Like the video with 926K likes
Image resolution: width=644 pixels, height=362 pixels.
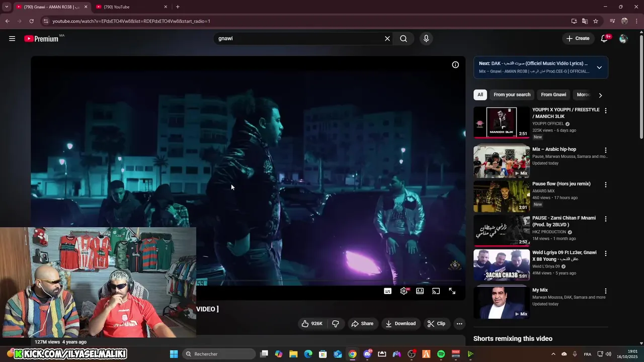pos(312,324)
